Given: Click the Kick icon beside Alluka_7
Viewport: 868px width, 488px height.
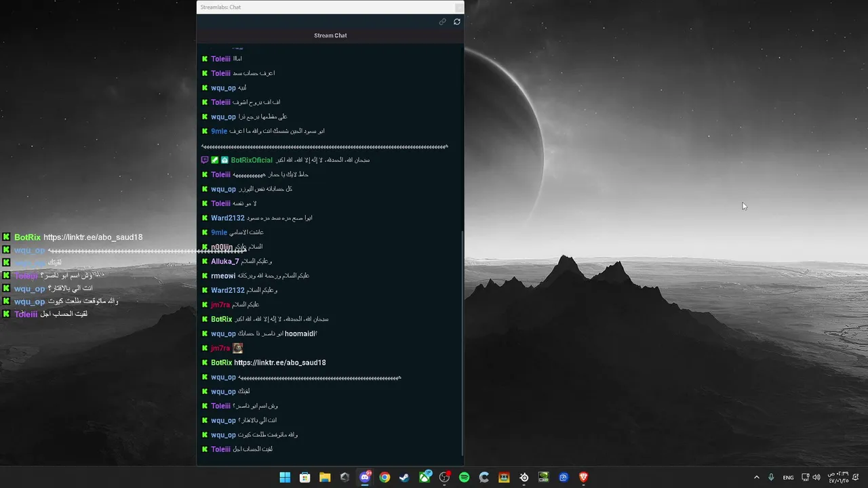Looking at the screenshot, I should click(x=205, y=262).
